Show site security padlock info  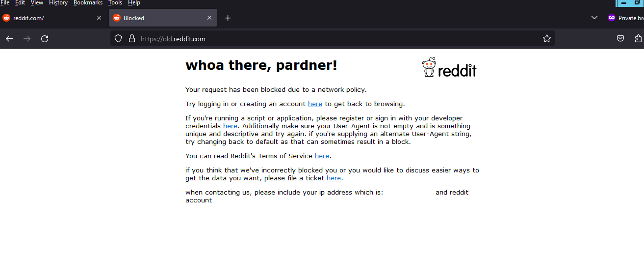pos(131,38)
